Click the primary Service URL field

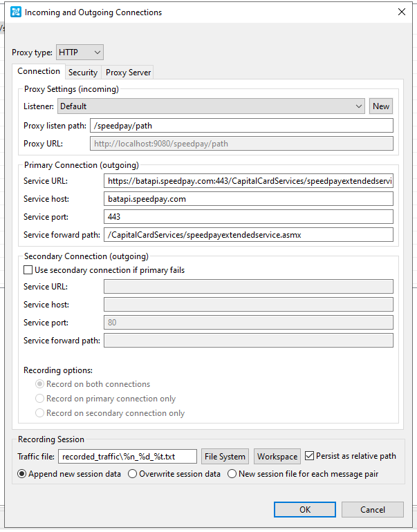[x=248, y=181]
